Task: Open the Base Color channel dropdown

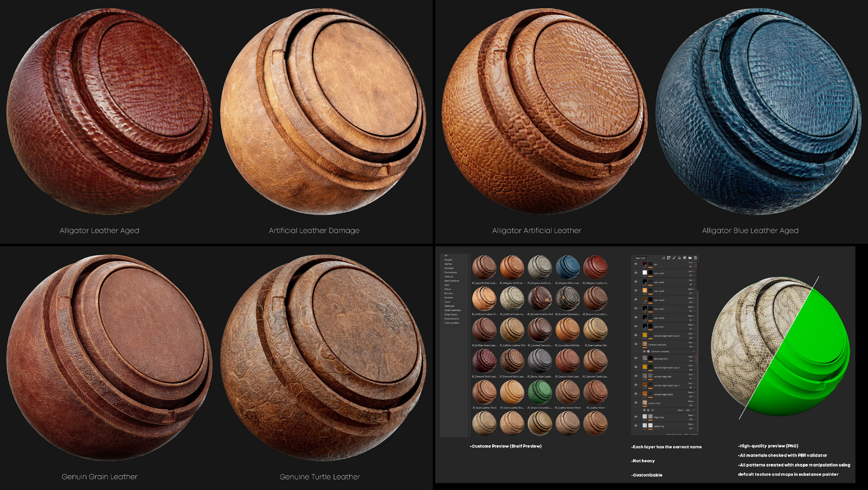Action: 642,258
